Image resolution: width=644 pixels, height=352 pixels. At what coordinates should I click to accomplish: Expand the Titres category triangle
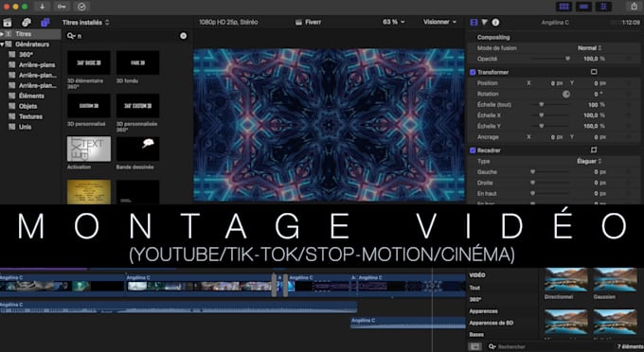[2, 34]
